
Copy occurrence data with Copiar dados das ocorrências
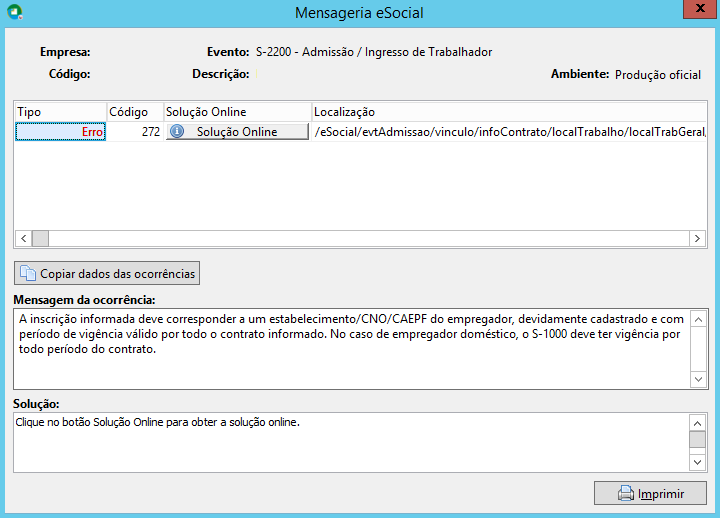click(107, 273)
